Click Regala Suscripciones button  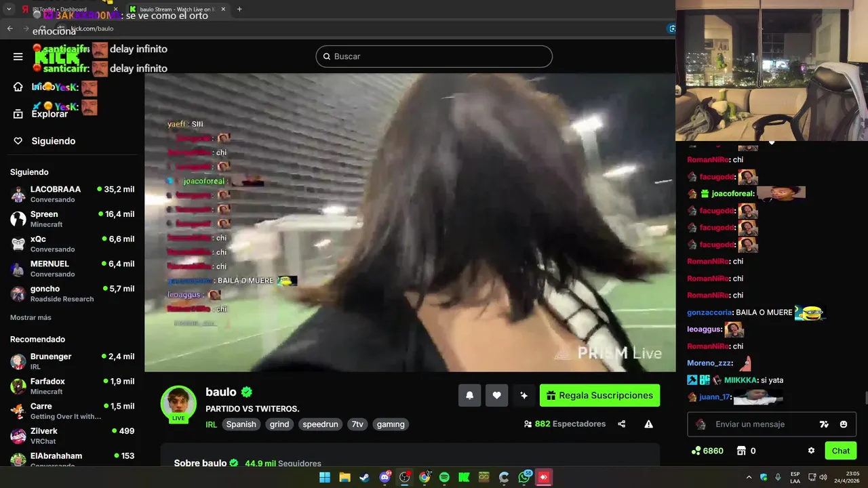click(x=599, y=395)
